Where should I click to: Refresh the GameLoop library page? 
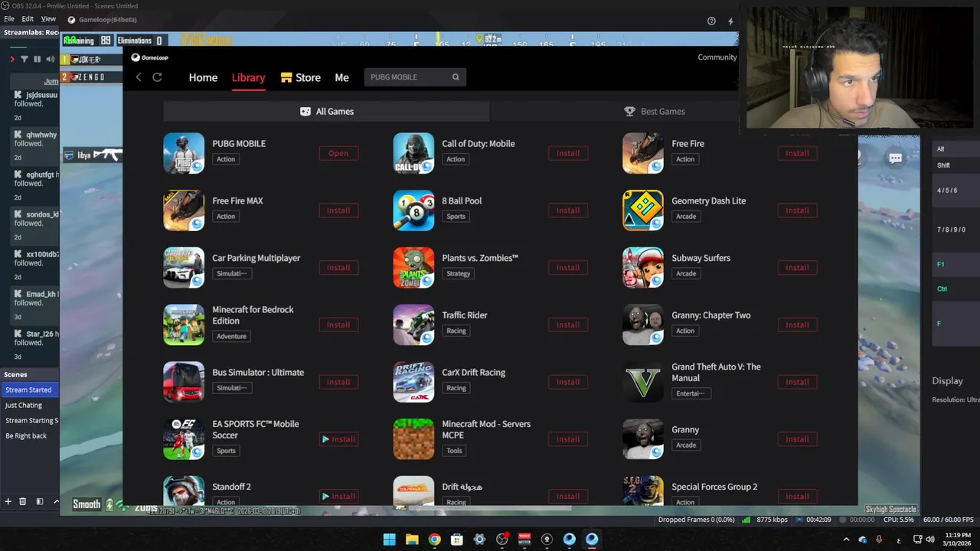click(x=157, y=77)
